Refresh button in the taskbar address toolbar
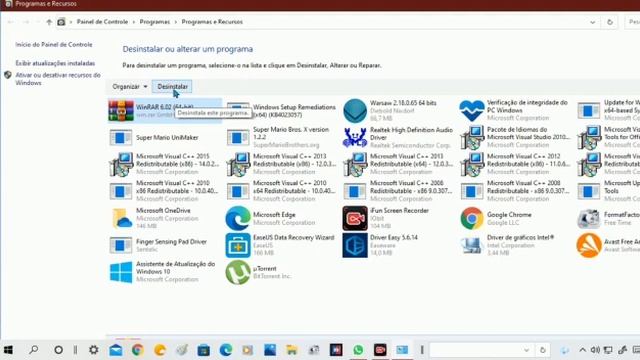This screenshot has height=360, width=640. (542, 350)
